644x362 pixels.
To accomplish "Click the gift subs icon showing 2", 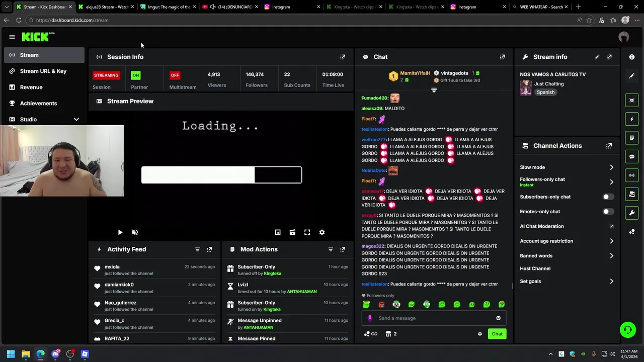I will click(391, 334).
